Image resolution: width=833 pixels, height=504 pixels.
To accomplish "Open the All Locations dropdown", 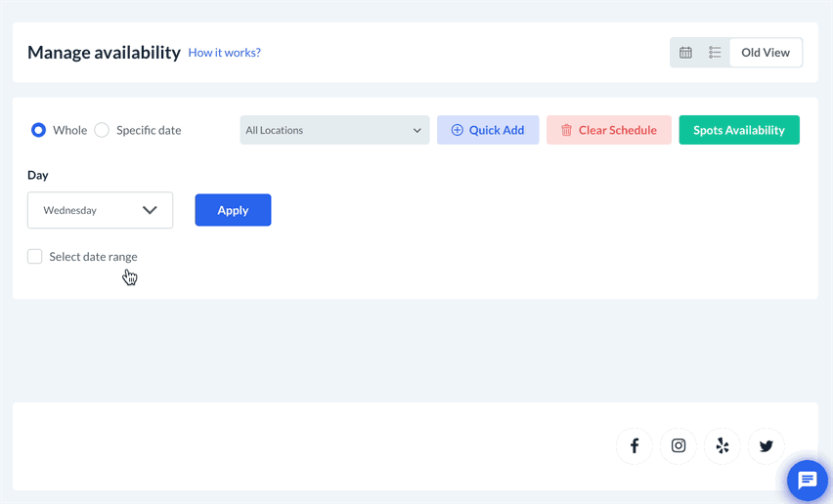I will (334, 130).
